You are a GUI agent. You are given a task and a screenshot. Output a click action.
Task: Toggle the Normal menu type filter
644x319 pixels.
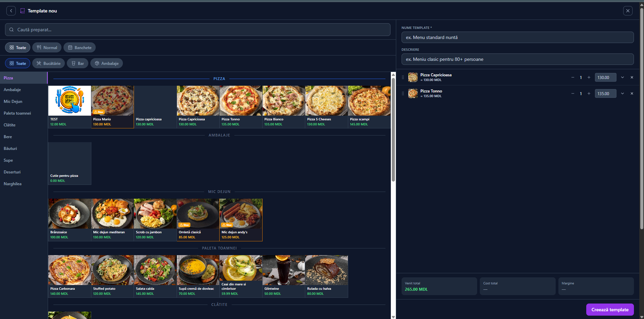click(47, 47)
